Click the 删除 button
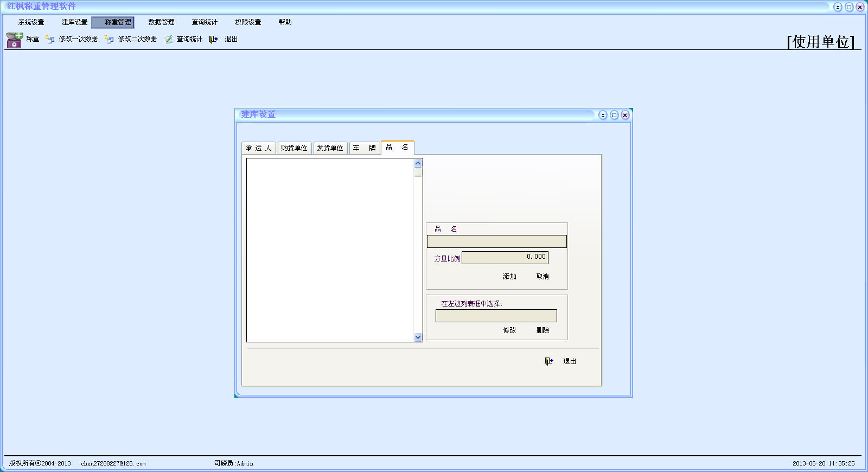Screen dimensions: 868x472 (x=542, y=330)
